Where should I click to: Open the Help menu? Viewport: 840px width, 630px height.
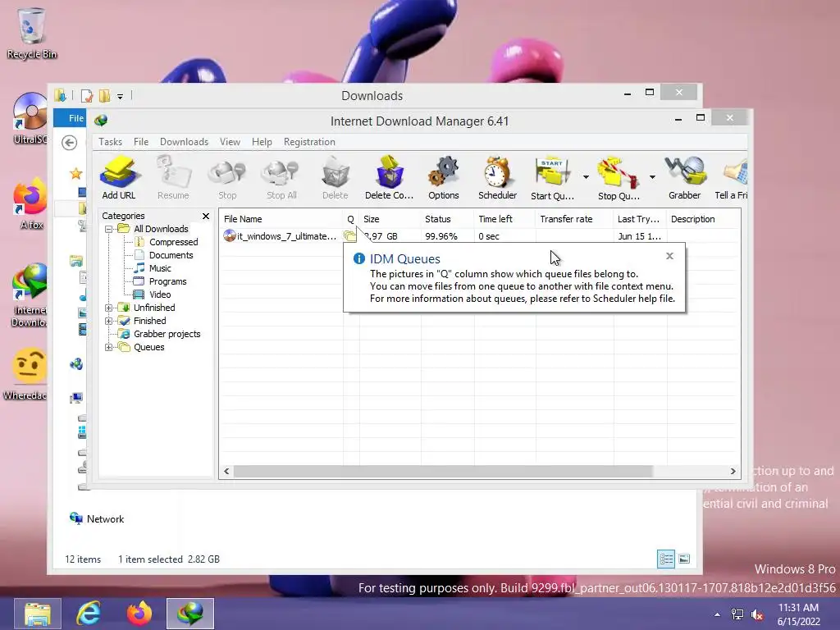[x=262, y=142]
